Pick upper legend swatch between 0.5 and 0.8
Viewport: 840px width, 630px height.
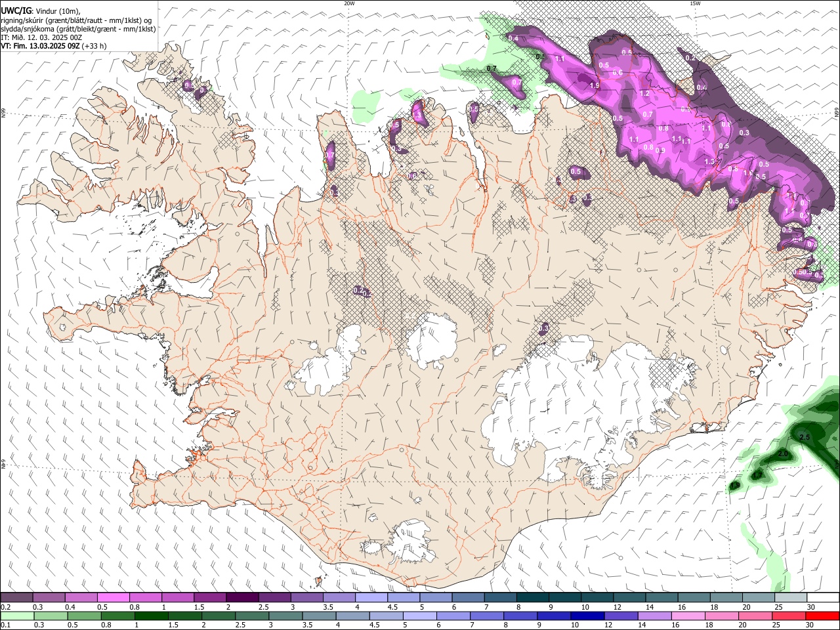[113, 598]
